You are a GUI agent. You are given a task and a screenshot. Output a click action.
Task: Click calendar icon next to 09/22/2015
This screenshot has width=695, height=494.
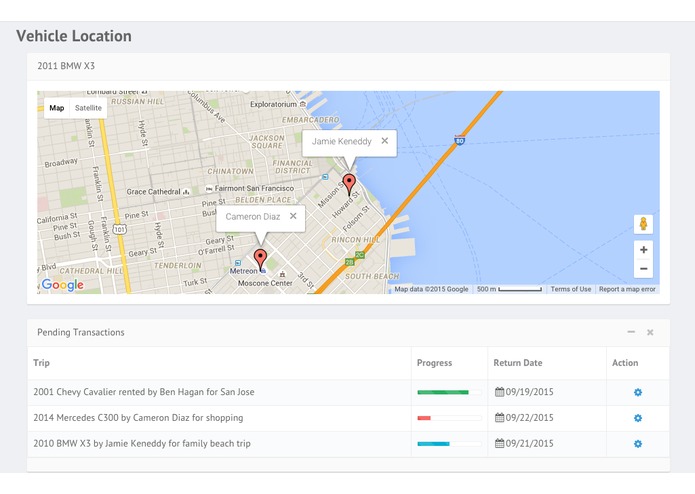click(499, 417)
